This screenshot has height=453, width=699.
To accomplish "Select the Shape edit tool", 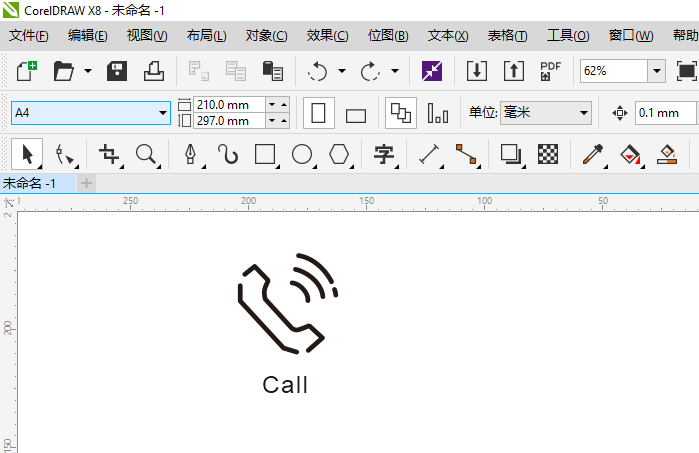I will [65, 155].
